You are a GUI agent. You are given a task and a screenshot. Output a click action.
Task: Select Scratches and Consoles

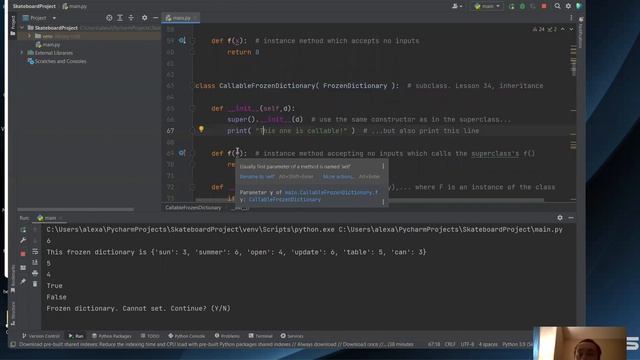(57, 61)
